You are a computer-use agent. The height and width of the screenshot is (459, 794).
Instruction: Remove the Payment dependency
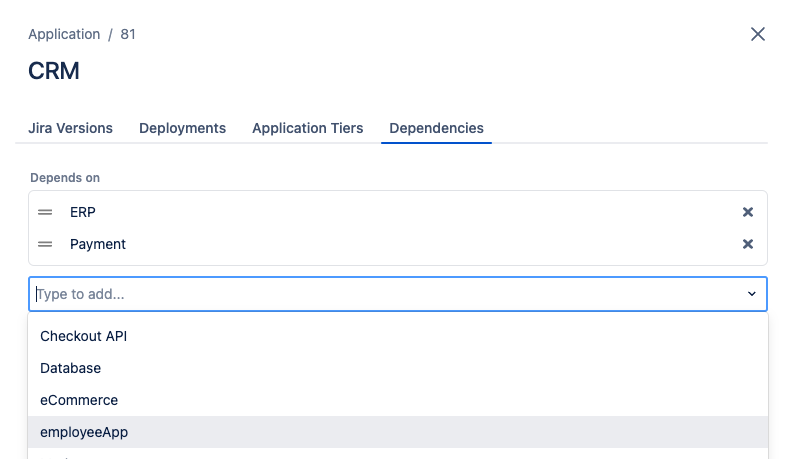tap(747, 244)
